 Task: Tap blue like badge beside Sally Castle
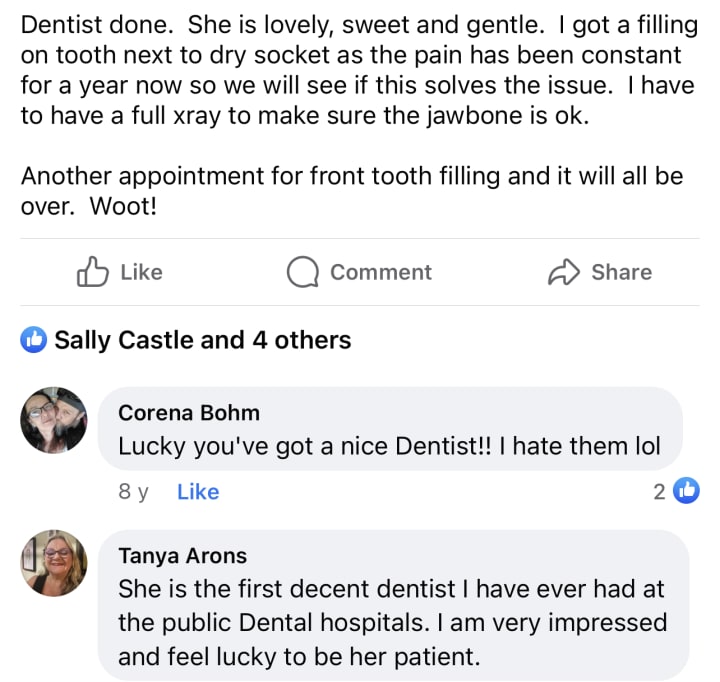(34, 340)
